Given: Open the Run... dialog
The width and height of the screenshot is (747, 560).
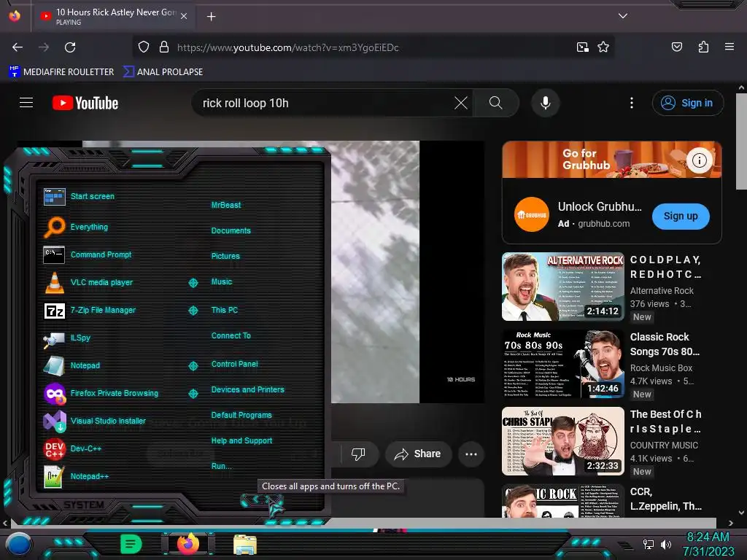Looking at the screenshot, I should click(x=221, y=466).
